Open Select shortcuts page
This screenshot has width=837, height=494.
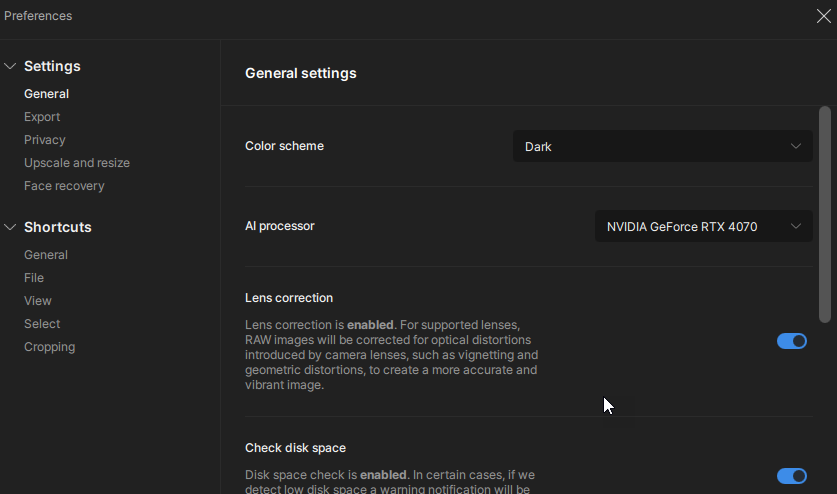click(42, 324)
